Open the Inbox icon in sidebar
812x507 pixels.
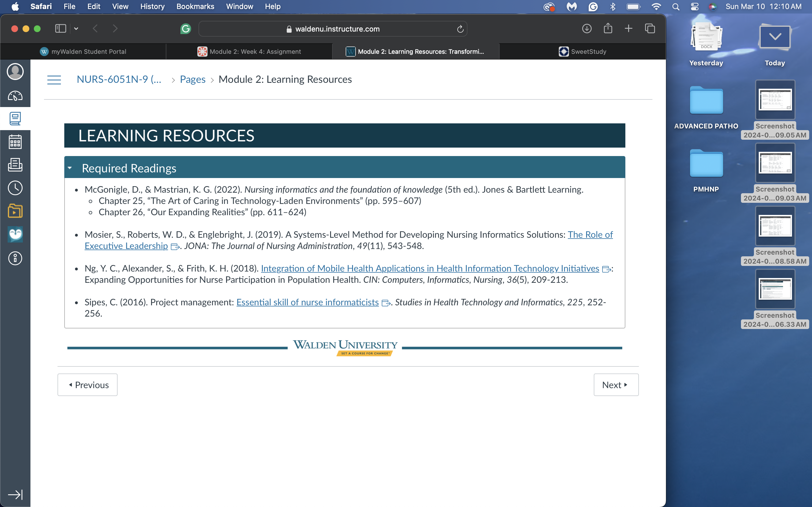coord(15,165)
